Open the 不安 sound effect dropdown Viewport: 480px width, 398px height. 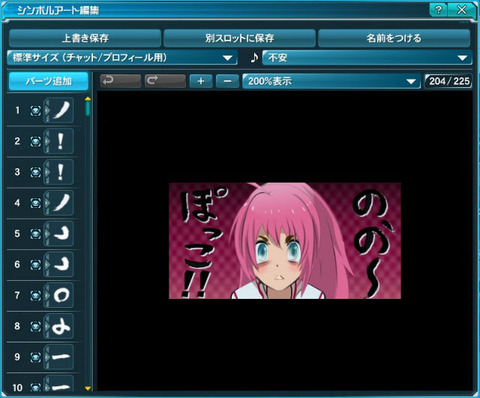click(x=367, y=58)
